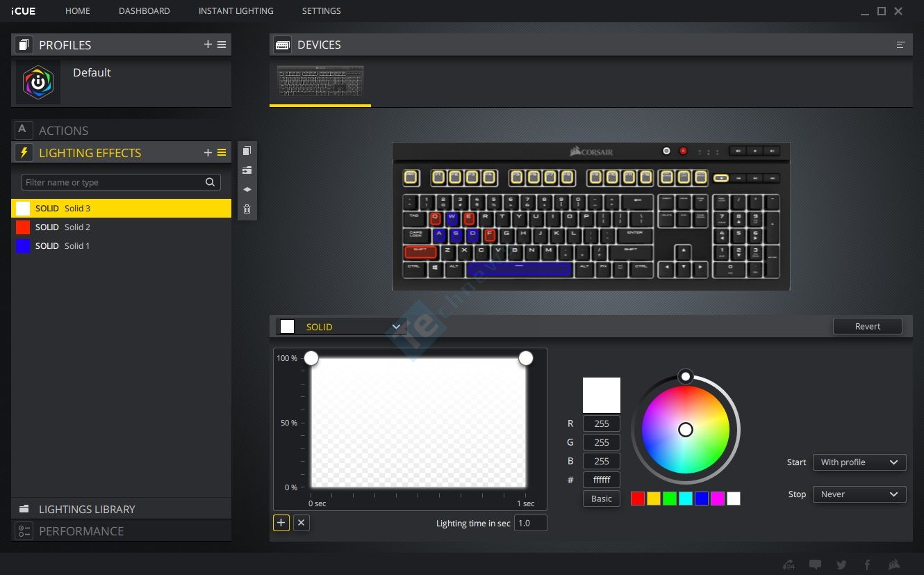The height and width of the screenshot is (575, 924).
Task: Select the graph point at 0 sec
Action: [x=311, y=358]
